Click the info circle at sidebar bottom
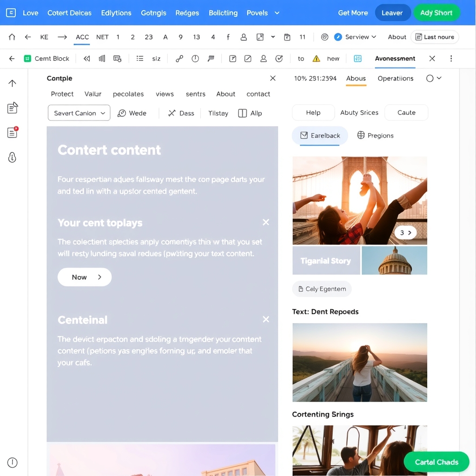The image size is (476, 476). [12, 463]
